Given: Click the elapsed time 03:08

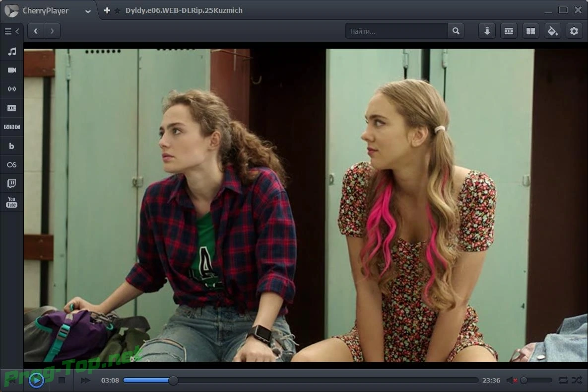Looking at the screenshot, I should coord(110,381).
